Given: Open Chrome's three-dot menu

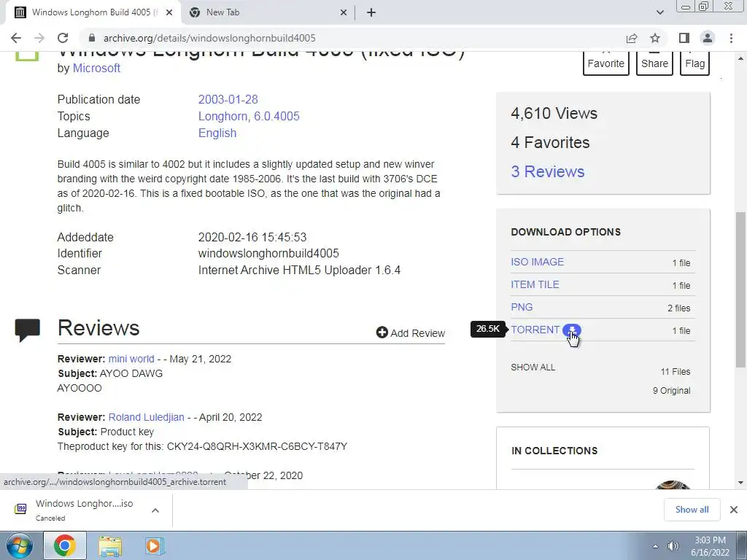Looking at the screenshot, I should tap(731, 38).
